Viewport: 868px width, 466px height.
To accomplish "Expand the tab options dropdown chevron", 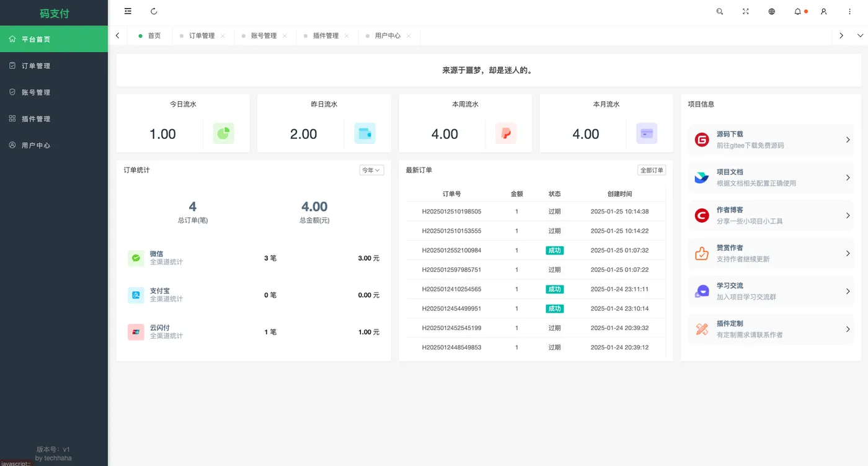I will (860, 36).
